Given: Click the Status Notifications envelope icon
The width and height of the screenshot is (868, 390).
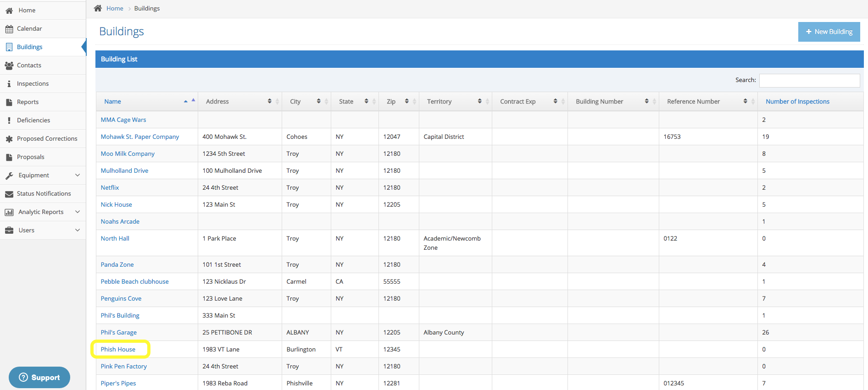Looking at the screenshot, I should point(9,194).
